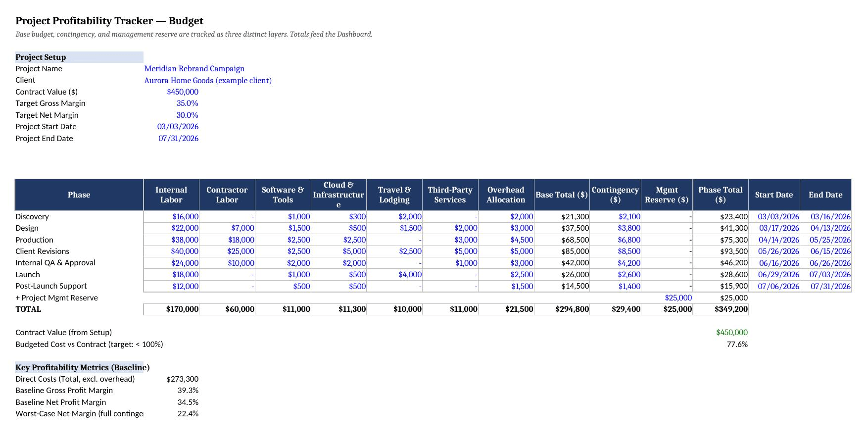868x445 pixels.
Task: Select the Contingency ($) header
Action: click(x=616, y=195)
